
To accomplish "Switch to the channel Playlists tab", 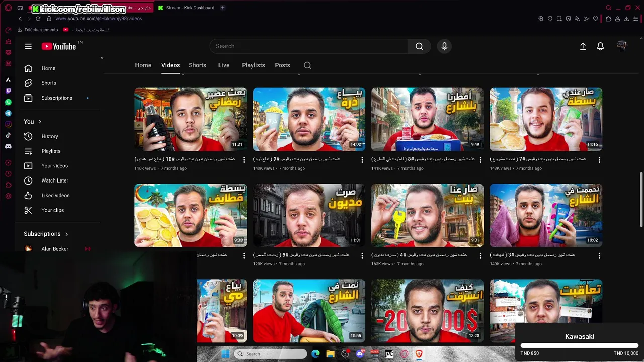I will coord(253,65).
